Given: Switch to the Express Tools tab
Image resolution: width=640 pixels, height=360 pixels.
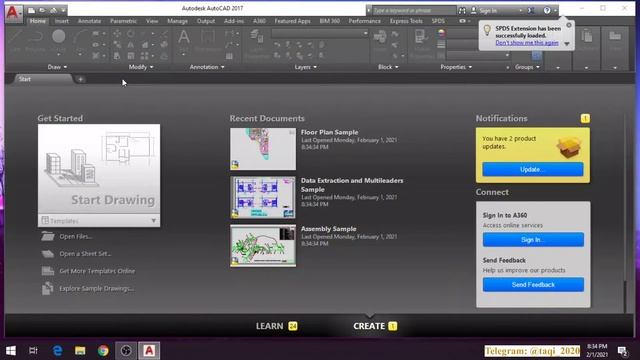Looking at the screenshot, I should 406,21.
